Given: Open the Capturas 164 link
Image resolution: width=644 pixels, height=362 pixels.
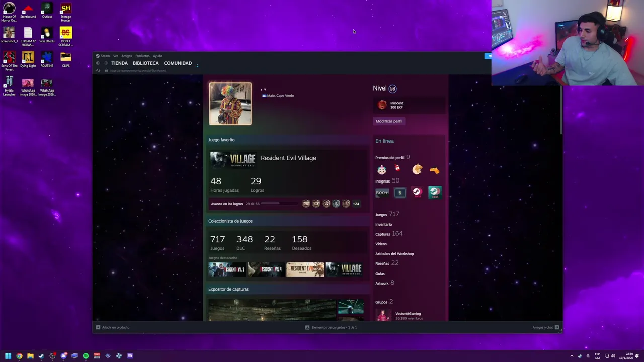Looking at the screenshot, I should point(389,234).
